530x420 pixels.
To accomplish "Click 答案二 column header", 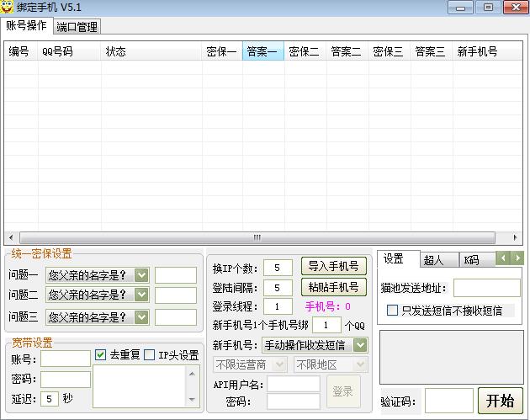I will [347, 51].
